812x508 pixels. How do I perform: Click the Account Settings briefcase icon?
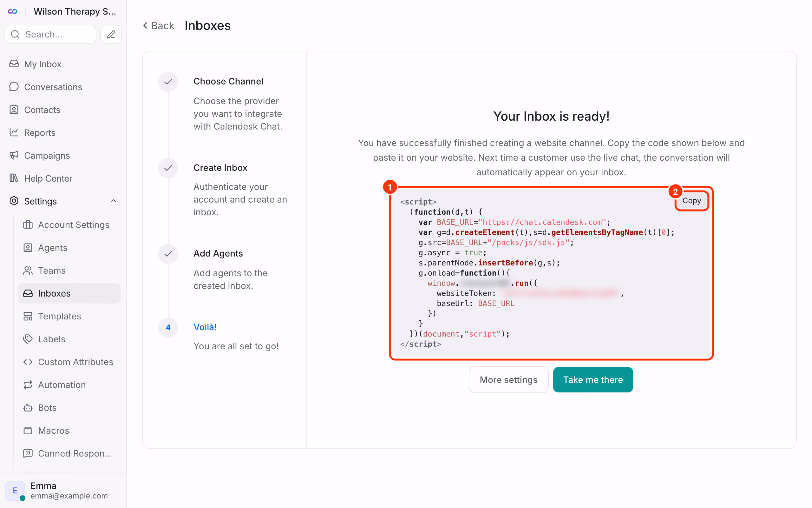click(28, 224)
